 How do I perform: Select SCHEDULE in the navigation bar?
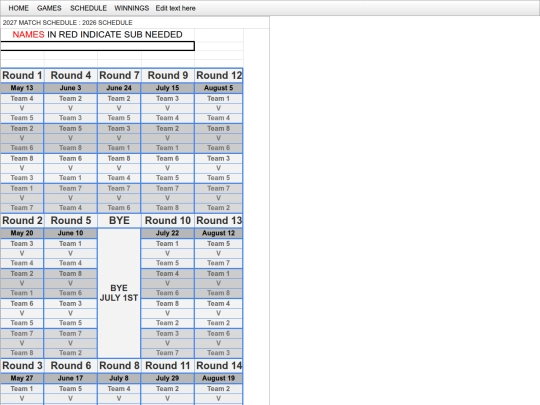(x=89, y=8)
